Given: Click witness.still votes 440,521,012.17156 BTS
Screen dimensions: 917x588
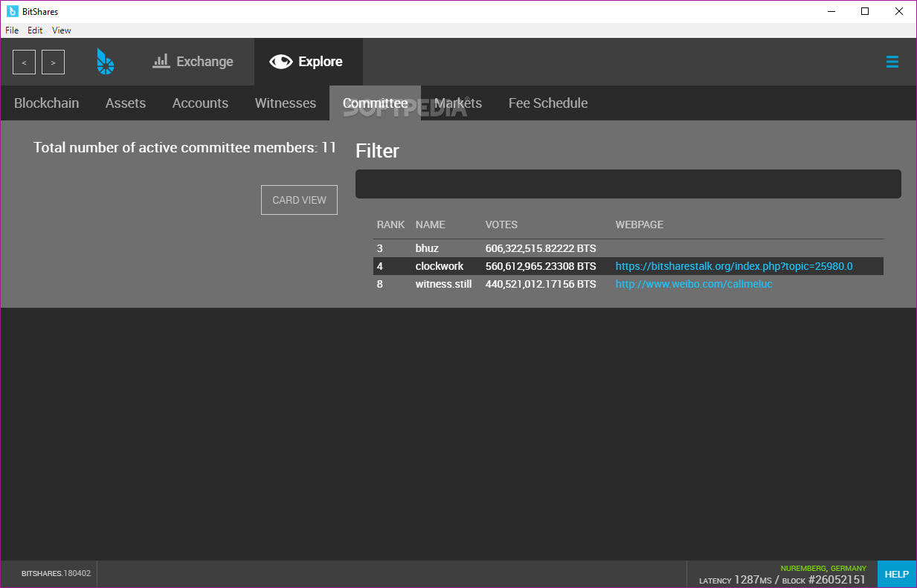Looking at the screenshot, I should pyautogui.click(x=541, y=284).
